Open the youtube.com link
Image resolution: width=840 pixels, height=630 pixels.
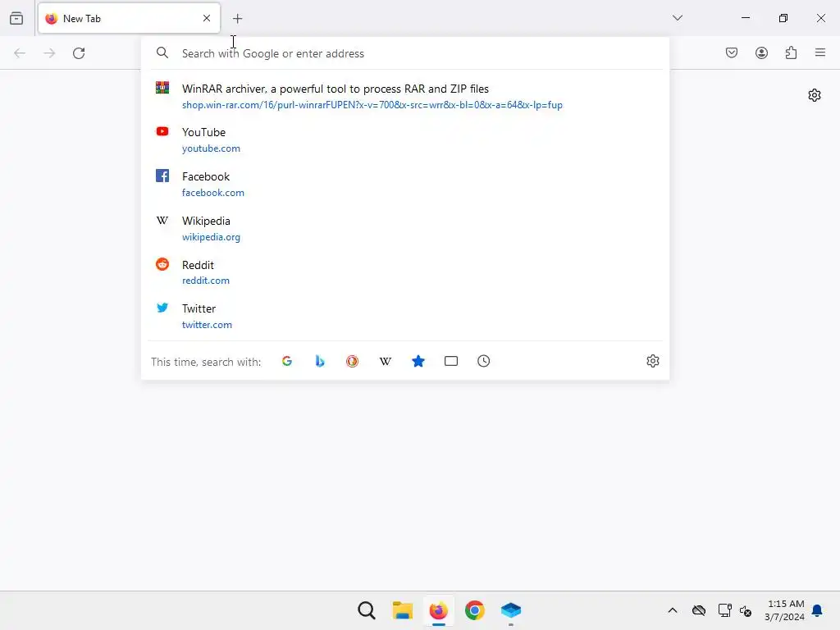[211, 148]
